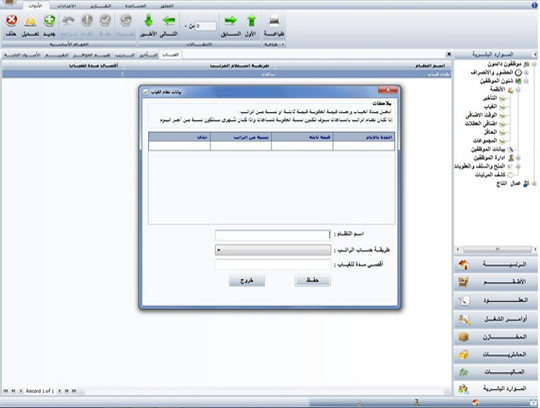Select the overtime (الوقت الاضافي) tree item

coord(481,115)
